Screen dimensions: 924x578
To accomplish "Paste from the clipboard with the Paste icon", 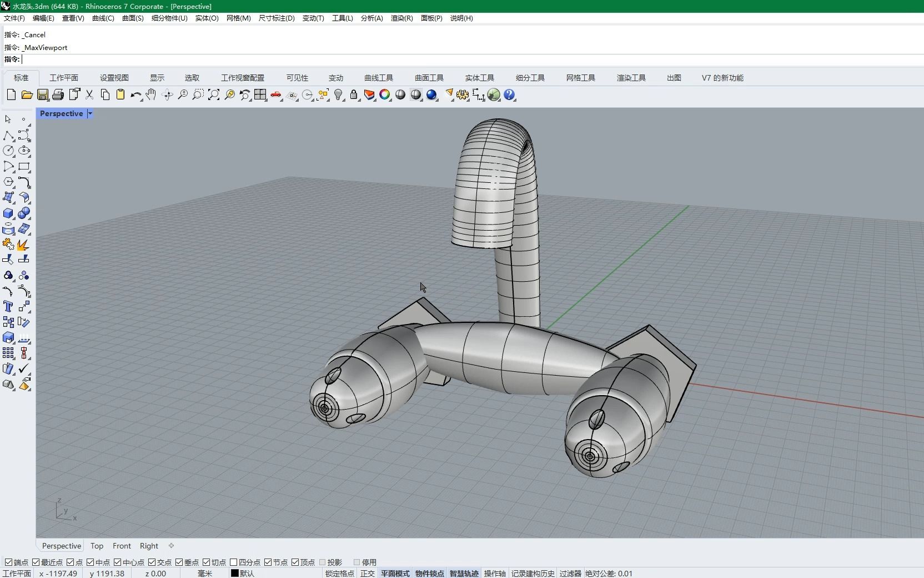I will click(120, 95).
